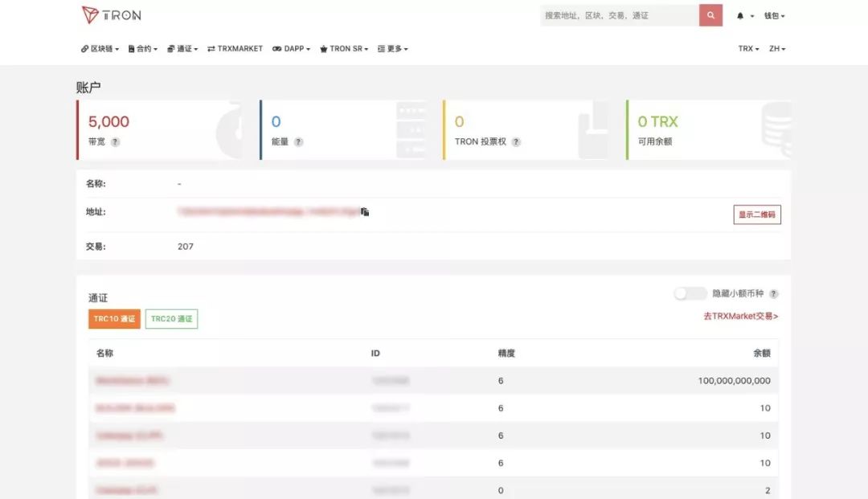
Task: Click the red search magnifier button
Action: [710, 15]
